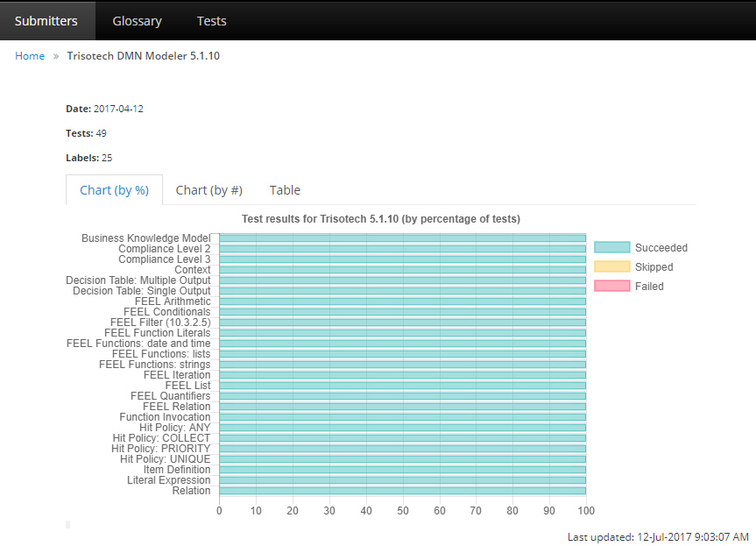
Task: Toggle the Succeeded legend swatch
Action: [611, 248]
